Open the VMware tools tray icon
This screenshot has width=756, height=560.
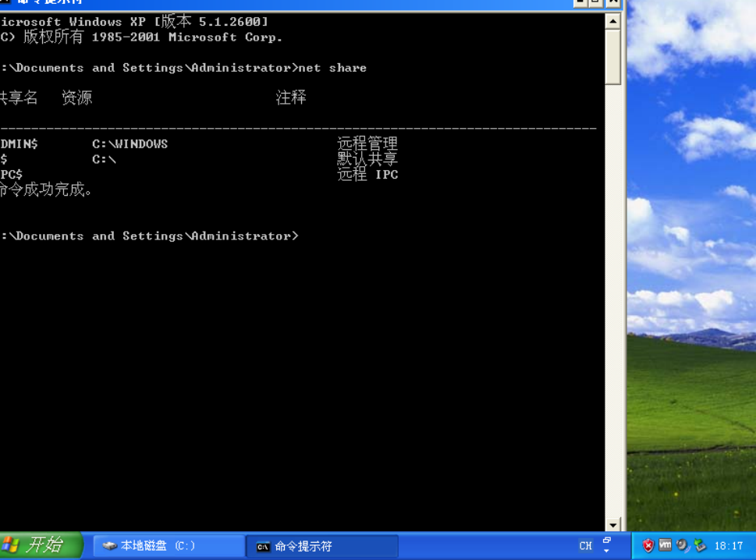[x=665, y=545]
